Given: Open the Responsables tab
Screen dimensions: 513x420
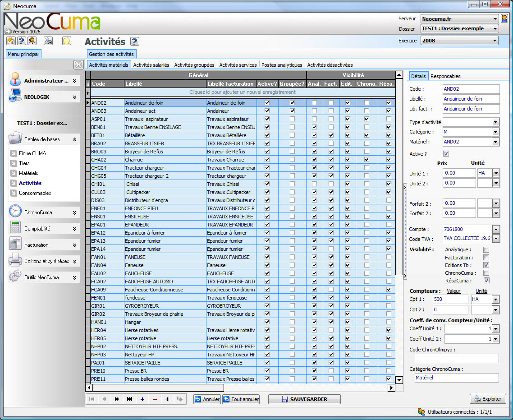Looking at the screenshot, I should [x=445, y=76].
